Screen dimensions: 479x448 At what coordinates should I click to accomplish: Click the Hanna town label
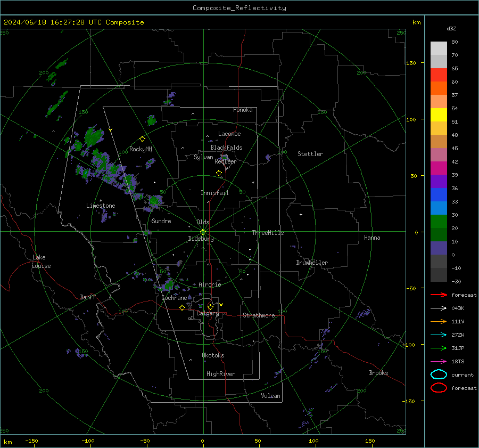point(372,238)
